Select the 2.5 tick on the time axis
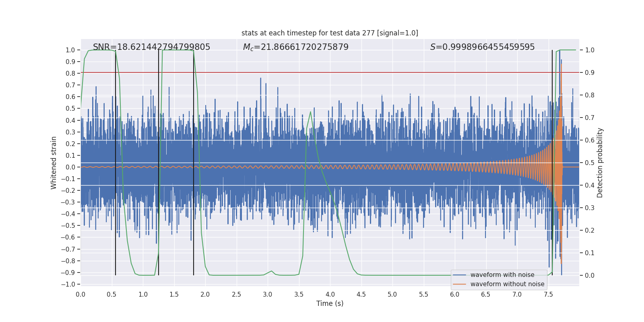This screenshot has height=322, width=644. point(236,294)
